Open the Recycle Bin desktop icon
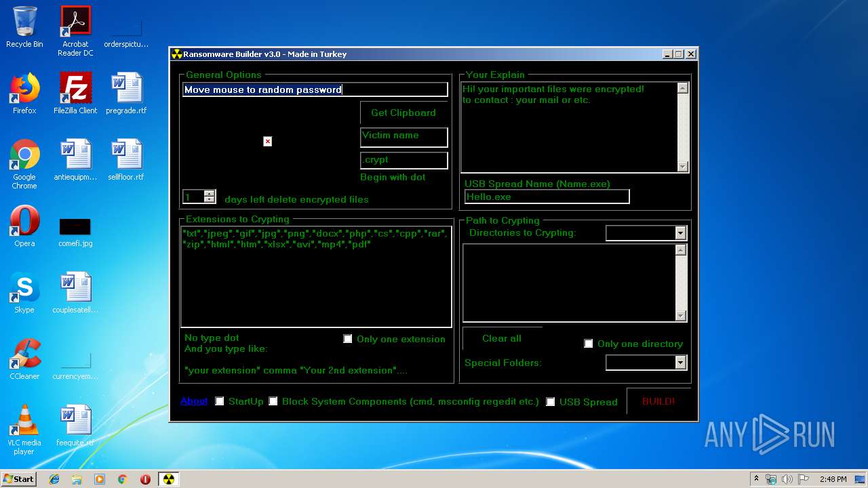868x488 pixels. (x=24, y=27)
